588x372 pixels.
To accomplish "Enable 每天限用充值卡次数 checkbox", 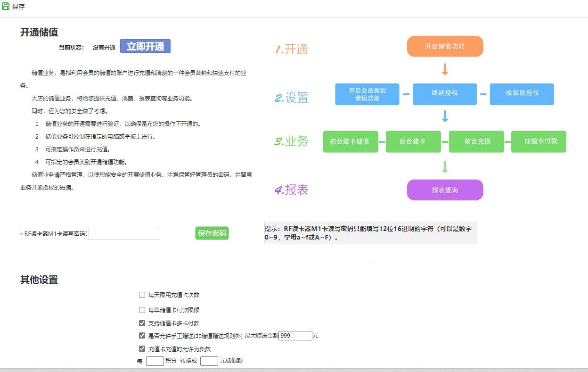I will (142, 295).
